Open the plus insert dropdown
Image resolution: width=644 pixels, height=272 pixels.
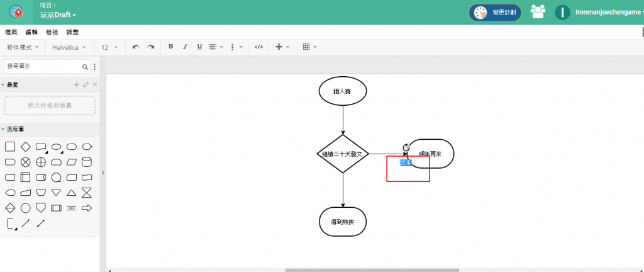click(282, 47)
